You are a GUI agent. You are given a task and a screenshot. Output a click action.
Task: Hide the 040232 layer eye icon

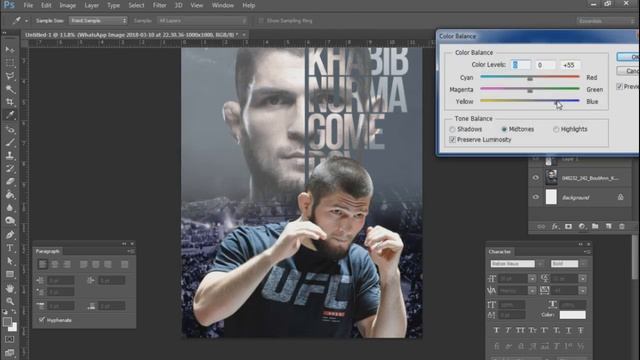coord(536,178)
